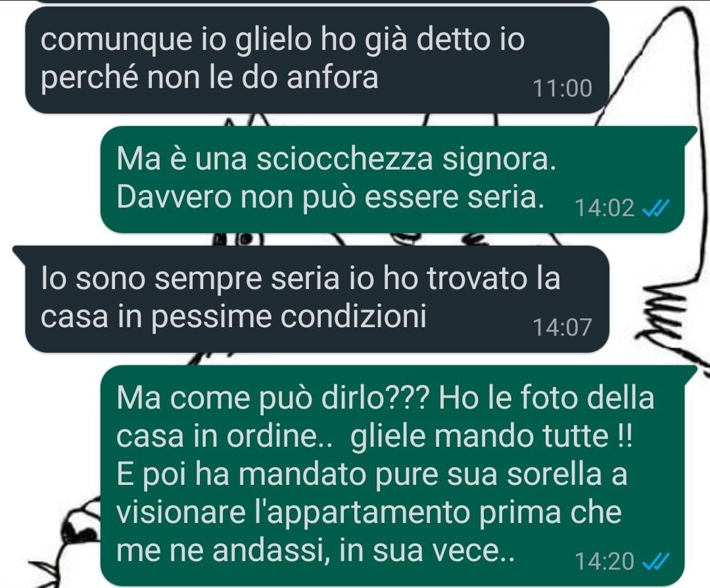Tap the blue double-check icon beside 14:20
The height and width of the screenshot is (588, 710).
(656, 562)
